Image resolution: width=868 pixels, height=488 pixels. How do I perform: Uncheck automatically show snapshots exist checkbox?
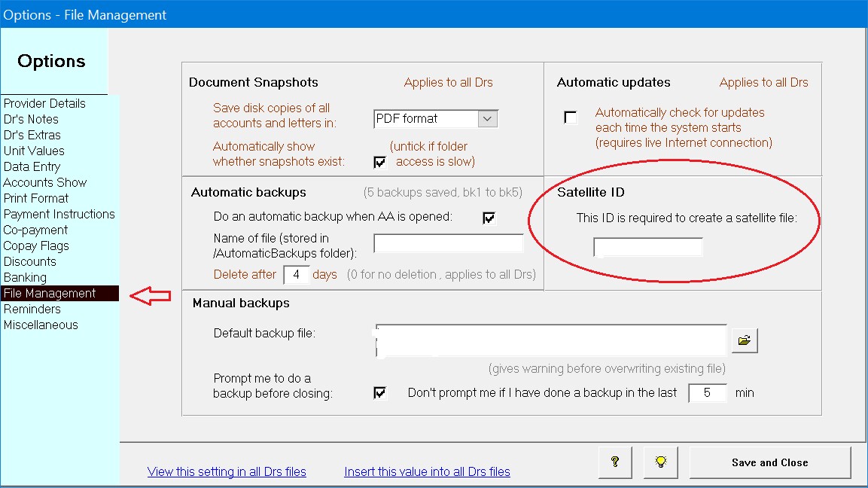[x=380, y=162]
